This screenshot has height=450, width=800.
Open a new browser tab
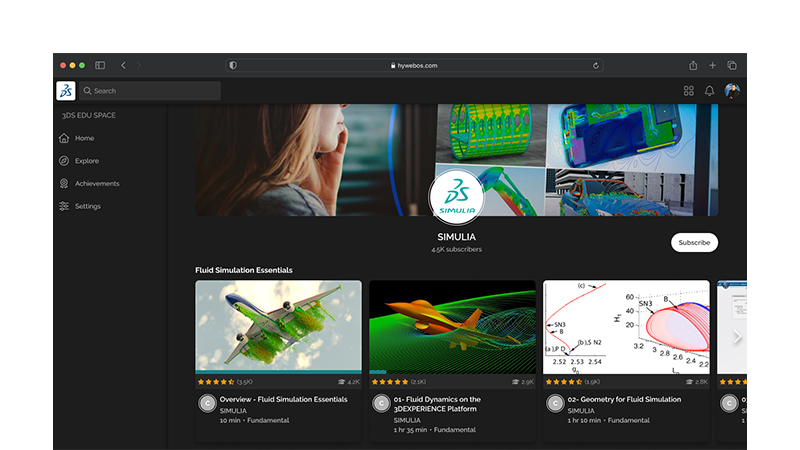click(712, 65)
